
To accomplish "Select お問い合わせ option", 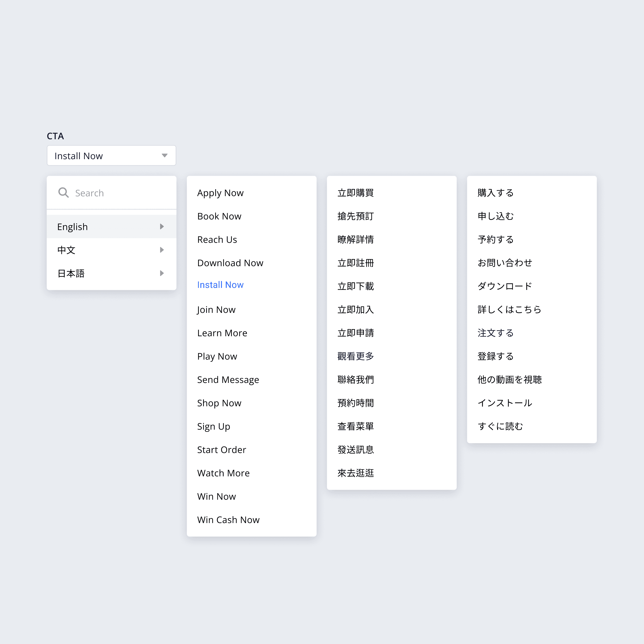I will (x=505, y=263).
